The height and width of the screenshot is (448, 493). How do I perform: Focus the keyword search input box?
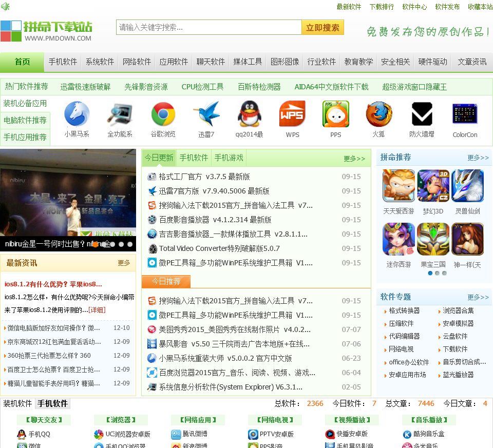209,27
